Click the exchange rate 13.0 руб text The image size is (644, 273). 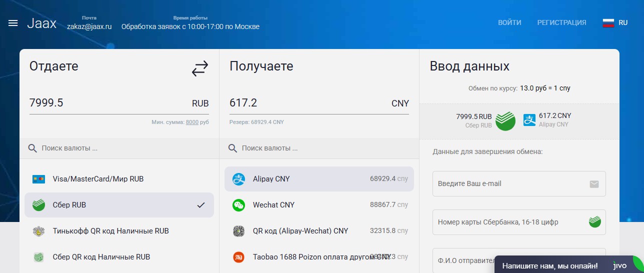pyautogui.click(x=545, y=88)
